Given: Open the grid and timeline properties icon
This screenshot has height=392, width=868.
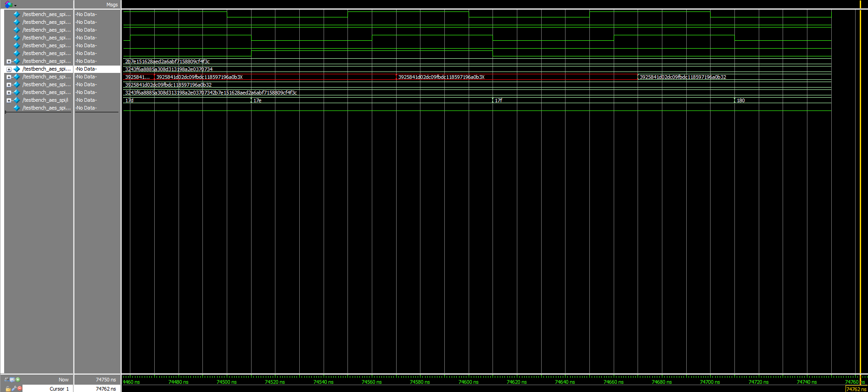Looking at the screenshot, I should [x=12, y=380].
